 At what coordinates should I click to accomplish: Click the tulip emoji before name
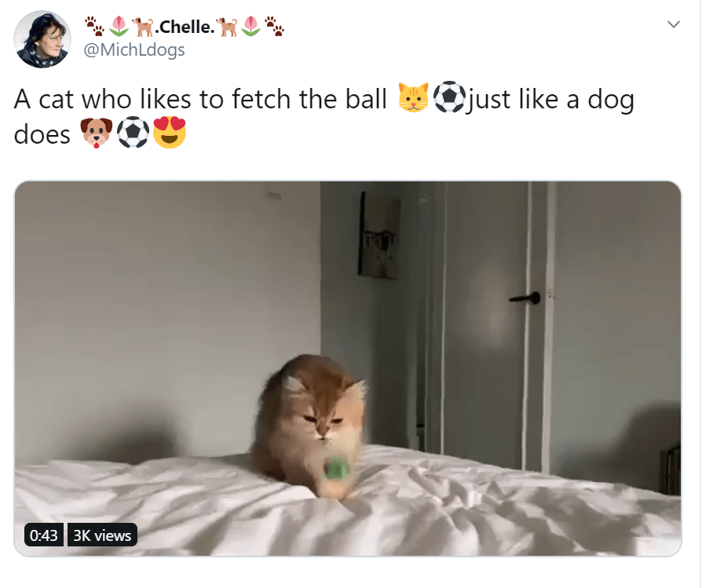(x=119, y=27)
